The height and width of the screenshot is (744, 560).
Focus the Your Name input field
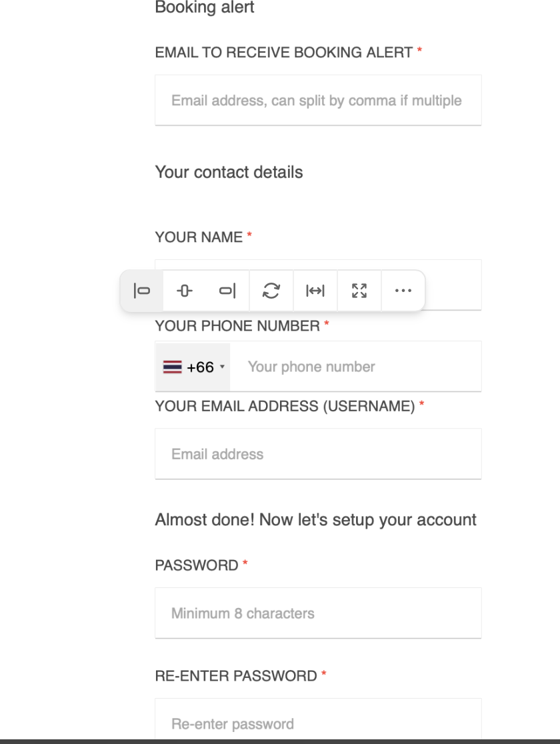[452, 285]
